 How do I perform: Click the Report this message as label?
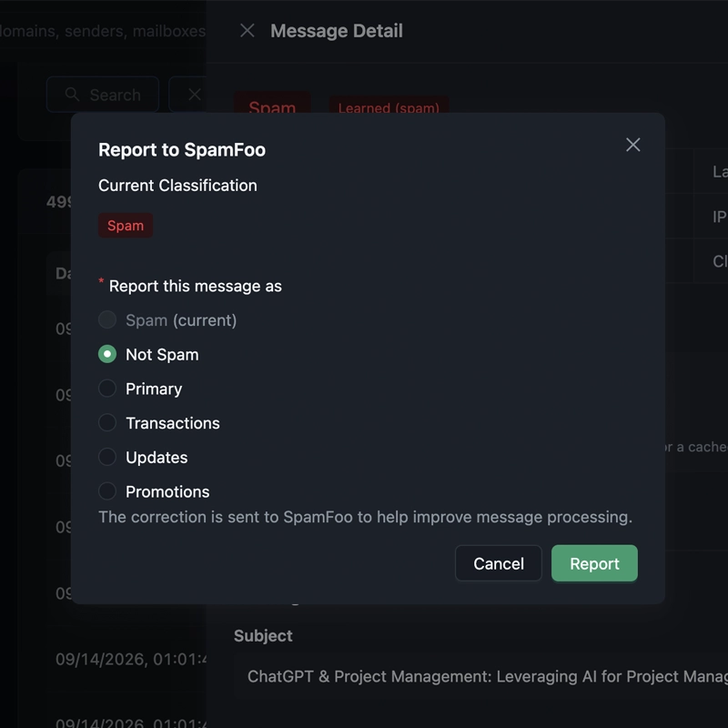tap(195, 286)
